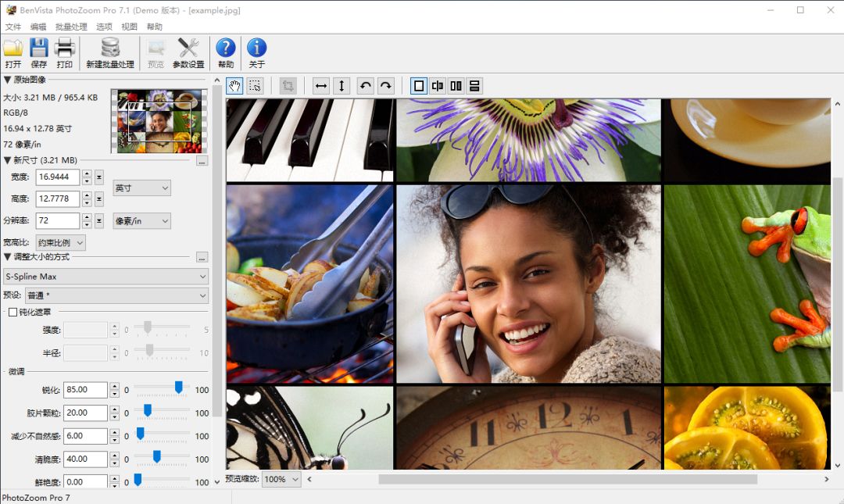The image size is (844, 504).
Task: Switch to split preview with divider layout
Action: [x=438, y=86]
